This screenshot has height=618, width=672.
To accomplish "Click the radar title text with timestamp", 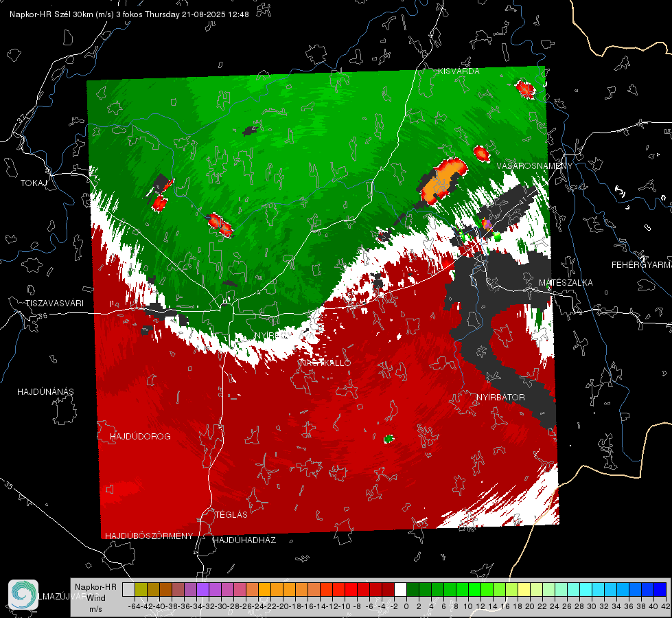I will pyautogui.click(x=129, y=14).
